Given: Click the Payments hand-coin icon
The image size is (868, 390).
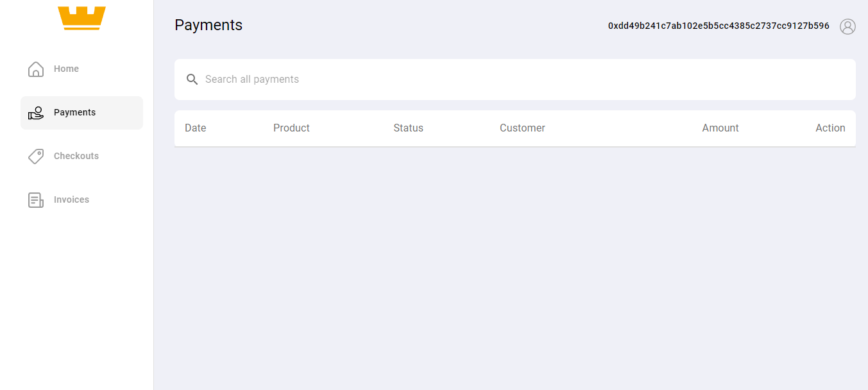Looking at the screenshot, I should (x=36, y=113).
